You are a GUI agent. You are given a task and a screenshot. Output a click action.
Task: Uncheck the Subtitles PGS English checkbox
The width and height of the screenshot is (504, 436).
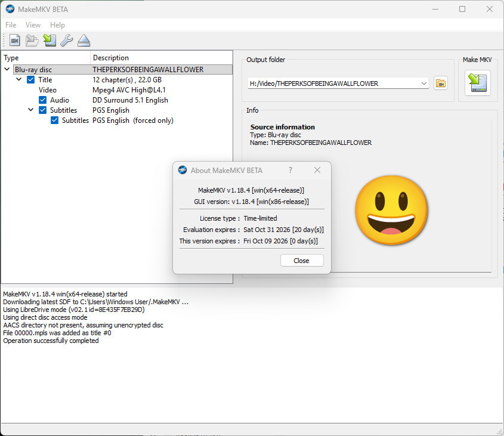pyautogui.click(x=42, y=110)
